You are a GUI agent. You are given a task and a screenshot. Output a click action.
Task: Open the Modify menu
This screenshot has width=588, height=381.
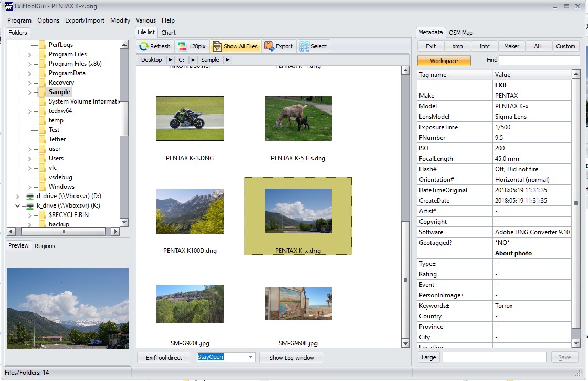120,20
